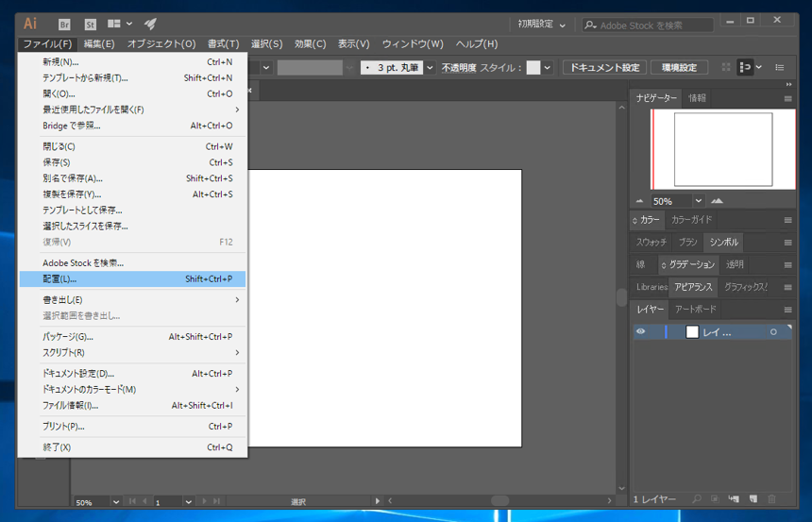Click zoom out mountain icon in Navigator
Viewport: 812px width, 522px height.
point(639,201)
